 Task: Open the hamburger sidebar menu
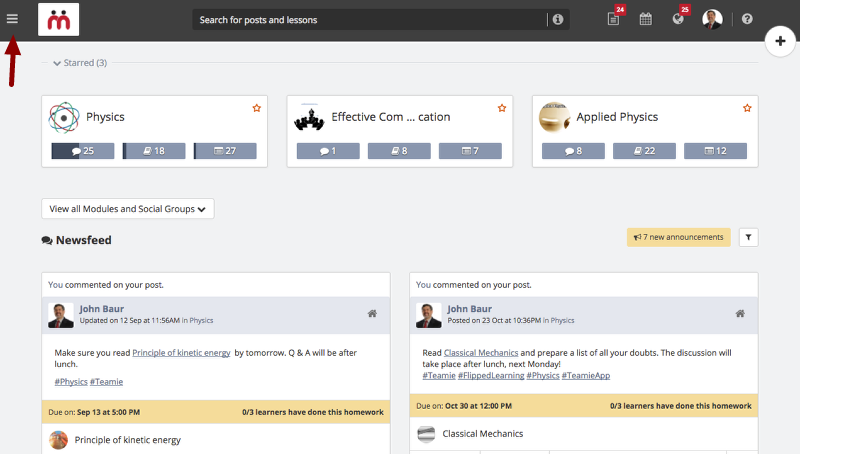12,19
